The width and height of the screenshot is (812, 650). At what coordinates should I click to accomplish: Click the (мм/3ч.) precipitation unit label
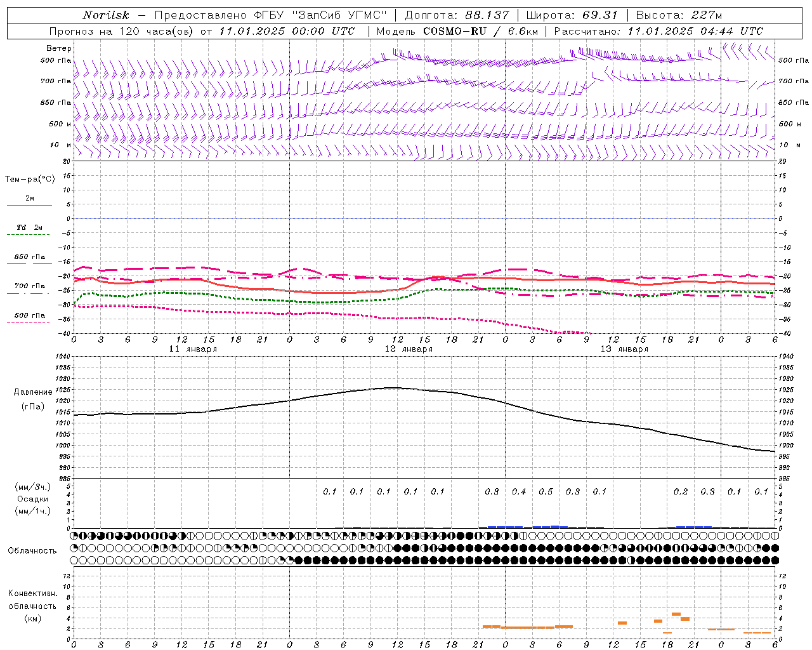(32, 487)
